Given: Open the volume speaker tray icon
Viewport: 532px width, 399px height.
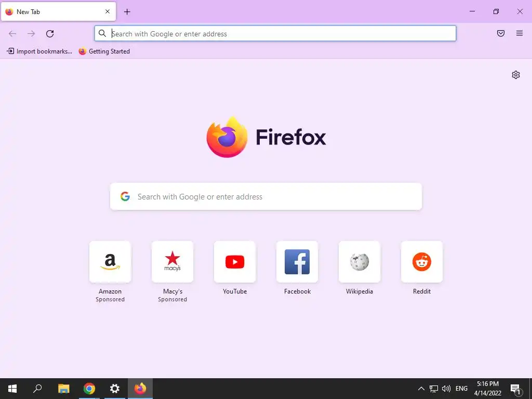Looking at the screenshot, I should tap(446, 389).
